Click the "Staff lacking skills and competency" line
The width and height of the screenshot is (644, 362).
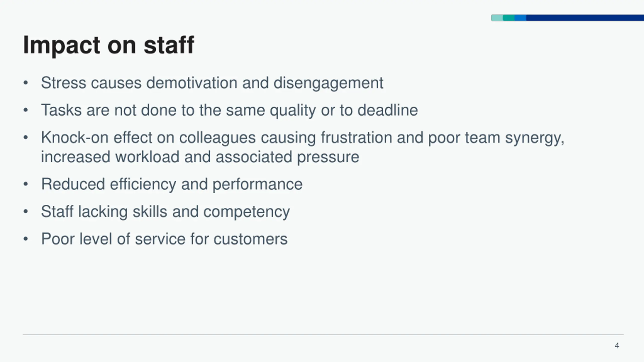coord(165,211)
